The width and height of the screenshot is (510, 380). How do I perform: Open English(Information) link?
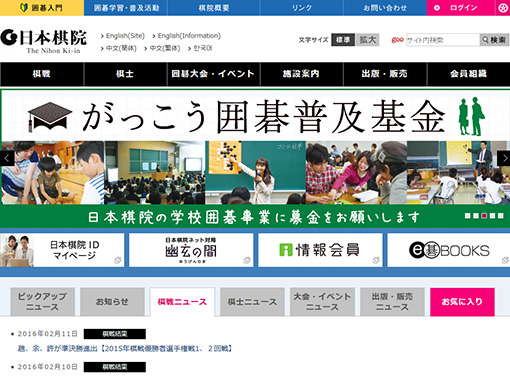189,36
